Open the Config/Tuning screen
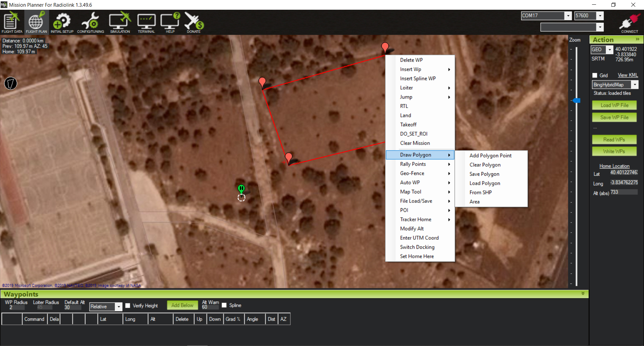This screenshot has height=346, width=644. click(90, 22)
